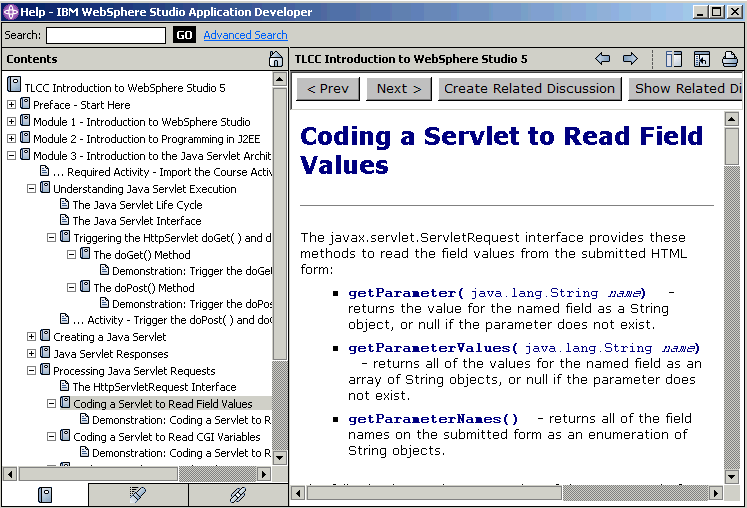The width and height of the screenshot is (747, 508).
Task: Click page icon of Java Servlet Interface
Action: tap(64, 220)
